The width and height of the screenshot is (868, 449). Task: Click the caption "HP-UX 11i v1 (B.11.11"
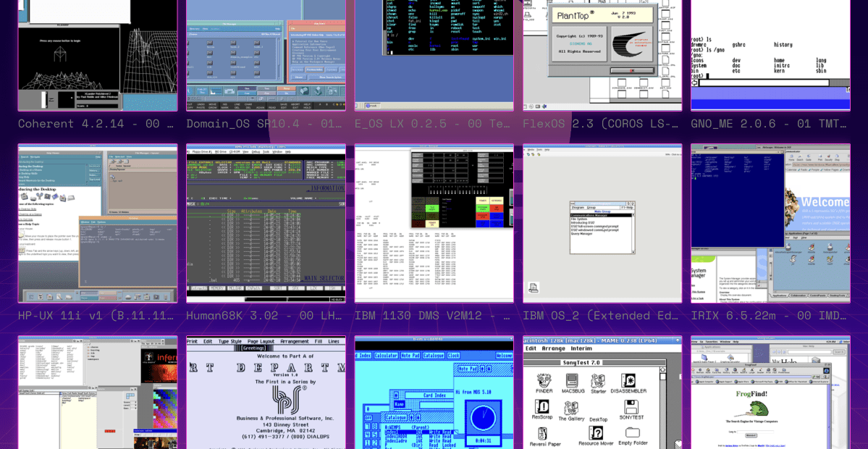pos(97,316)
